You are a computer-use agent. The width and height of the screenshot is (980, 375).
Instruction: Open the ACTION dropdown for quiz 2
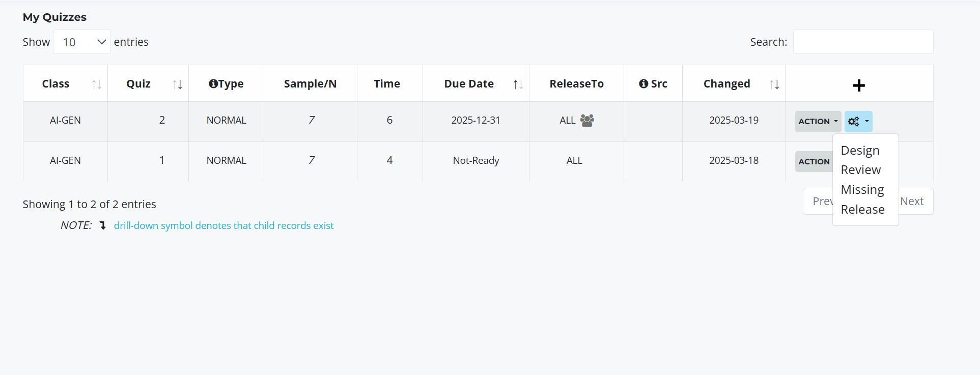pos(818,122)
